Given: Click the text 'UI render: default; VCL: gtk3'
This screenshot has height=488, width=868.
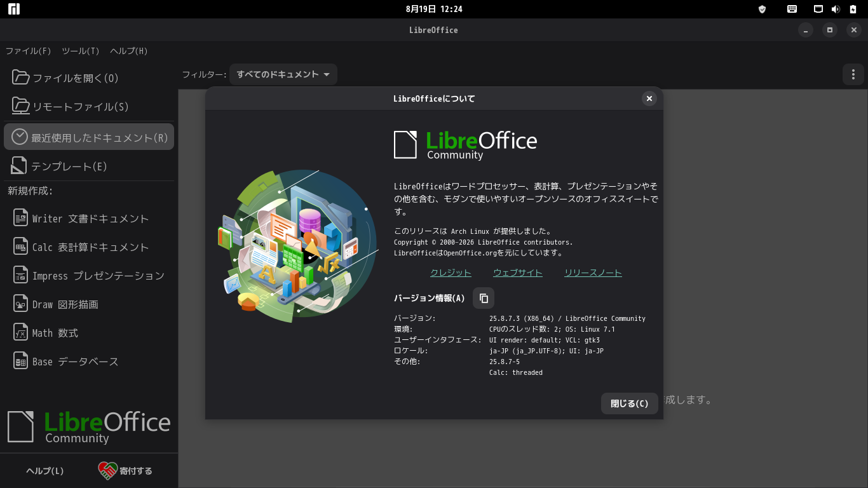Looking at the screenshot, I should (545, 340).
